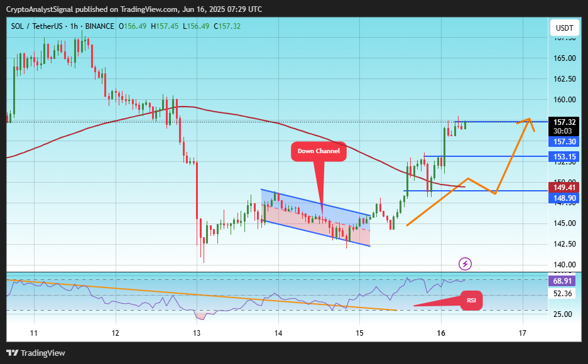Image resolution: width=588 pixels, height=364 pixels.
Task: Click the 162.50 price axis label
Action: 564,78
